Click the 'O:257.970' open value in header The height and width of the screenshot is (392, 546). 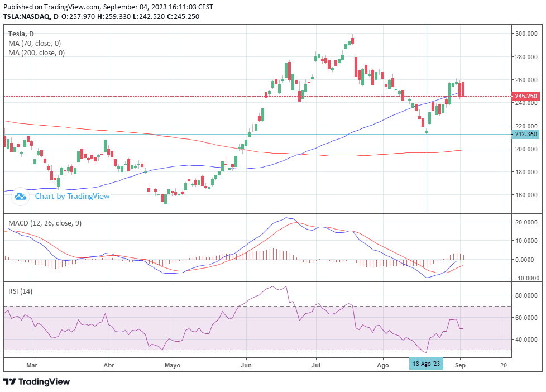coord(78,16)
